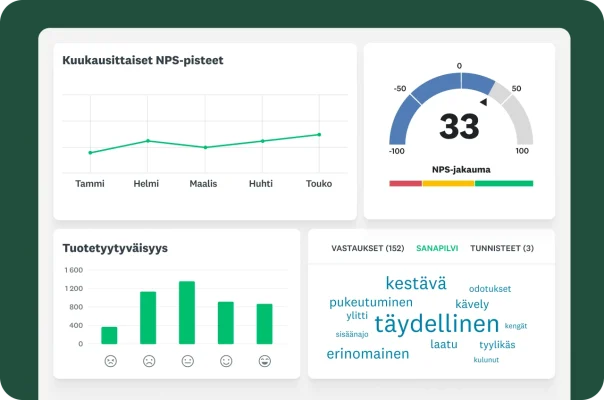Select the Tammi data point on line chart
The image size is (604, 400).
coord(91,153)
